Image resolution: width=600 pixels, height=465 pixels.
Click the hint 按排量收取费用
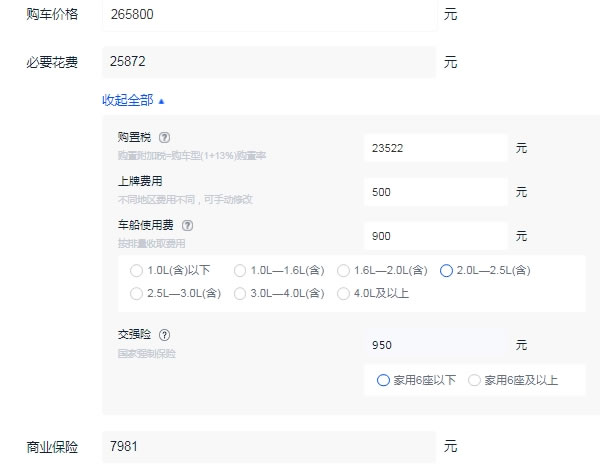[152, 243]
